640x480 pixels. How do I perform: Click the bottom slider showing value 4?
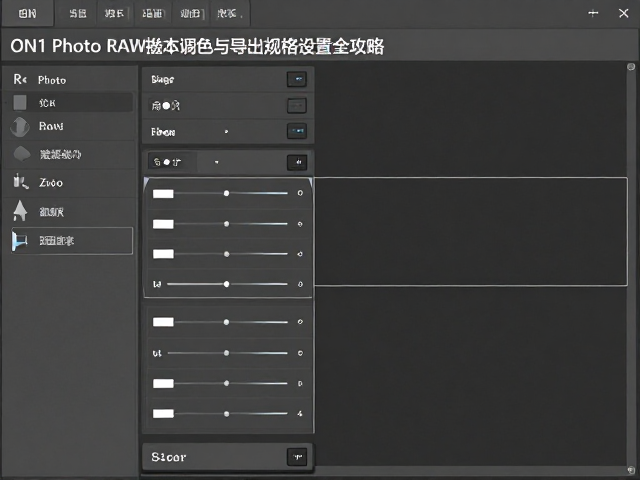227,414
